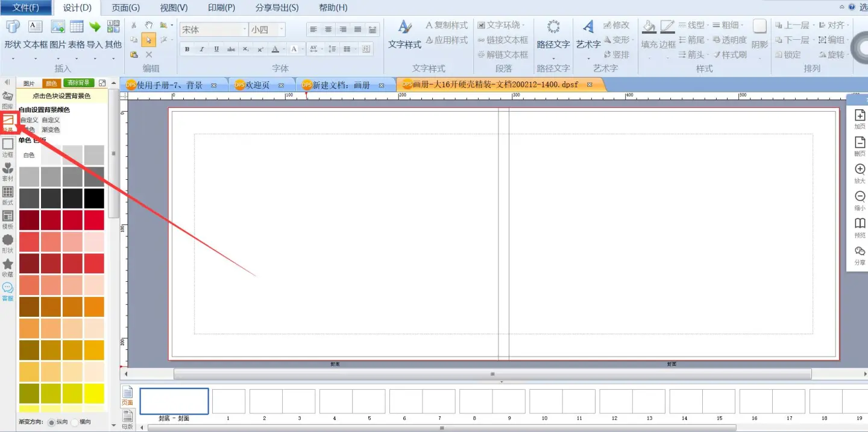
Task: Click the 预览 (preview) book icon
Action: click(860, 224)
